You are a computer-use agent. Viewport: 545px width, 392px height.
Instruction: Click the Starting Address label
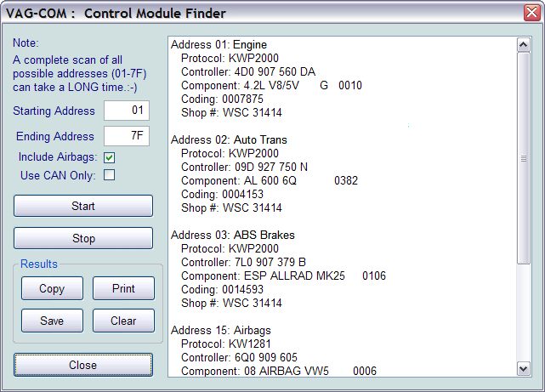coord(54,111)
